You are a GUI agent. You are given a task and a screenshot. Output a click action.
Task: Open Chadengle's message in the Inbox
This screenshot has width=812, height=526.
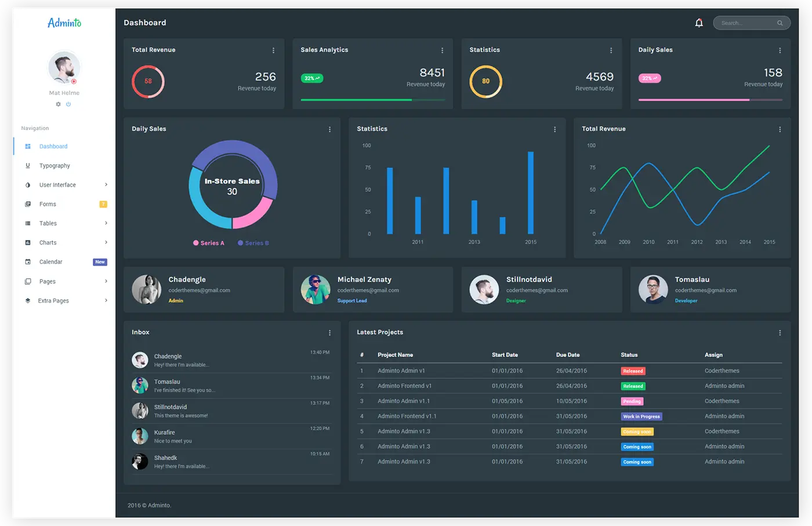[231, 360]
